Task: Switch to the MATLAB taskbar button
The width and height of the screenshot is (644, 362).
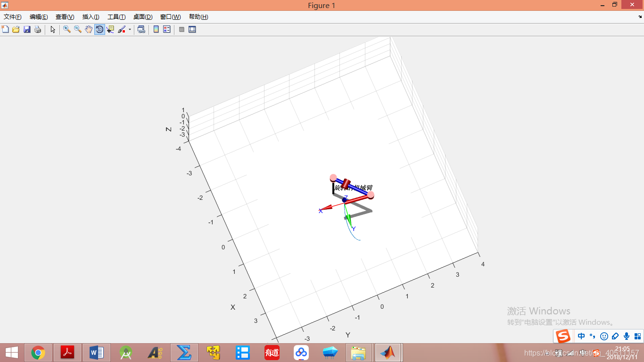Action: point(388,352)
